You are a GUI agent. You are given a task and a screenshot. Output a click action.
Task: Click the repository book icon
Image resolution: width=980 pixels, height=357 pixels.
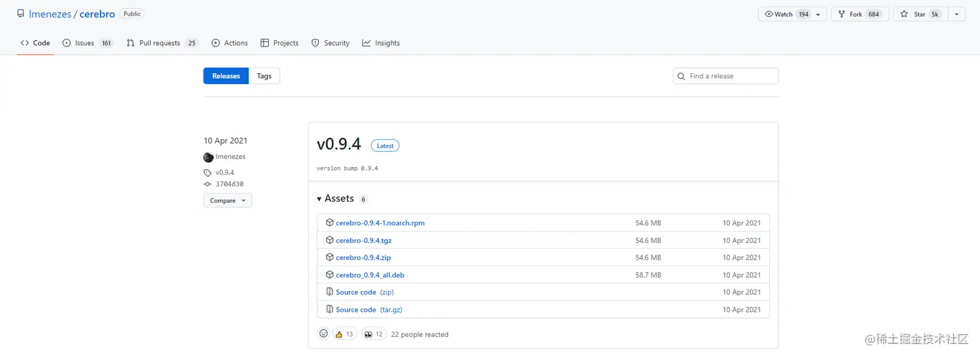click(x=21, y=14)
